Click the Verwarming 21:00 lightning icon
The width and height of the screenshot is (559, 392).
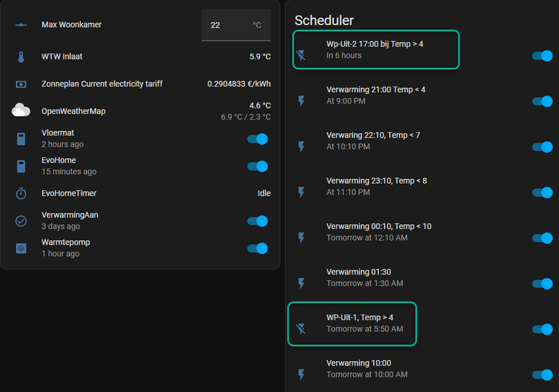[x=301, y=101]
